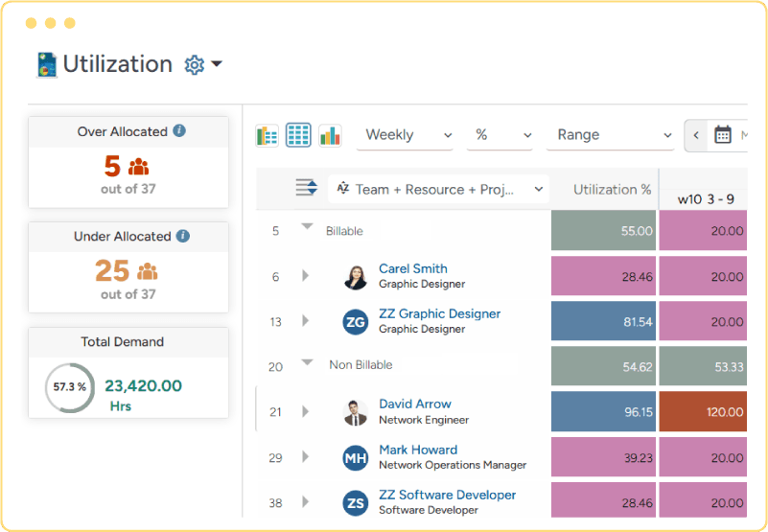Click Carel Smith's 28.46 utilization cell
768x532 pixels.
603,276
